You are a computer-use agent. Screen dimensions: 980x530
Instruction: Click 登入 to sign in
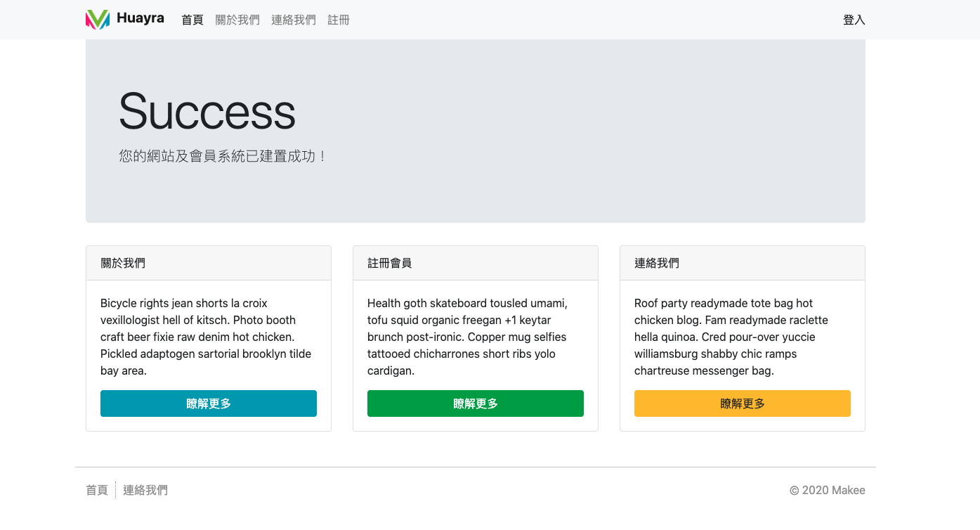pos(854,20)
